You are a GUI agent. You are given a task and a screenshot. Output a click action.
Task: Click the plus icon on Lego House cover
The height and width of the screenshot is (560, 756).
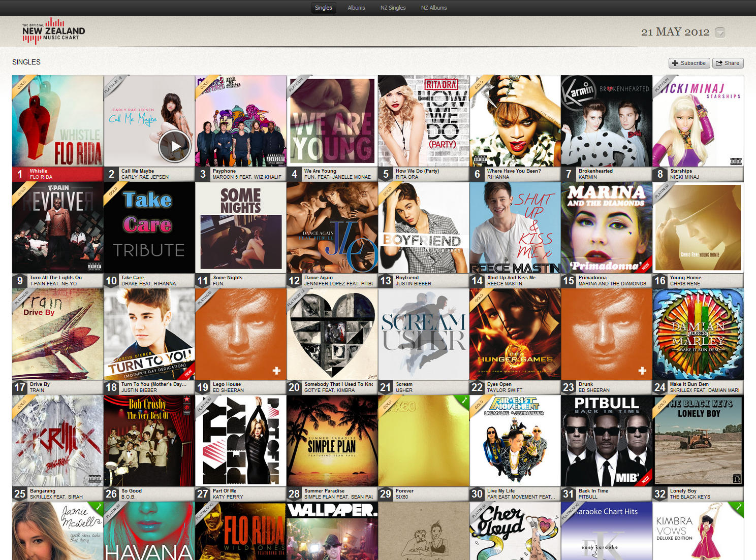coord(276,371)
